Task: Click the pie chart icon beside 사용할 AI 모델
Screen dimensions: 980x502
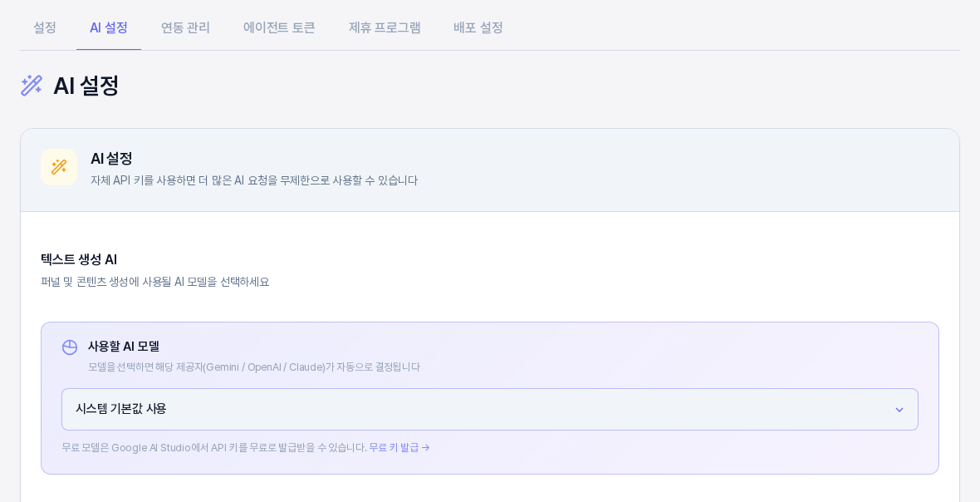Action: pos(70,347)
